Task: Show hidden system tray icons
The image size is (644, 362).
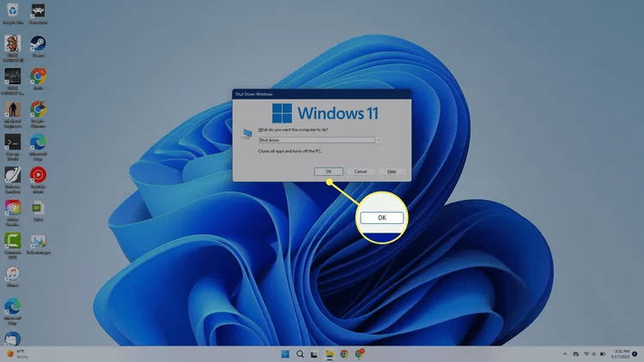Action: tap(565, 353)
